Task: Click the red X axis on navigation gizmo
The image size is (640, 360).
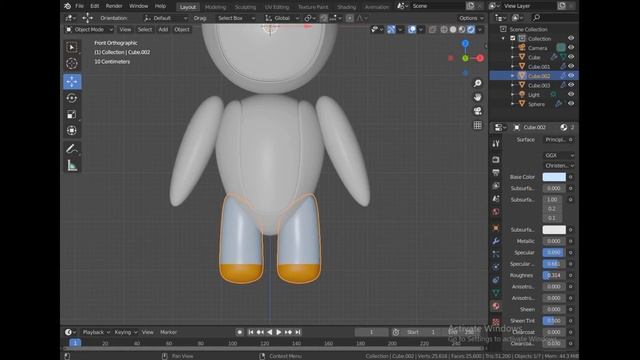Action: (480, 58)
